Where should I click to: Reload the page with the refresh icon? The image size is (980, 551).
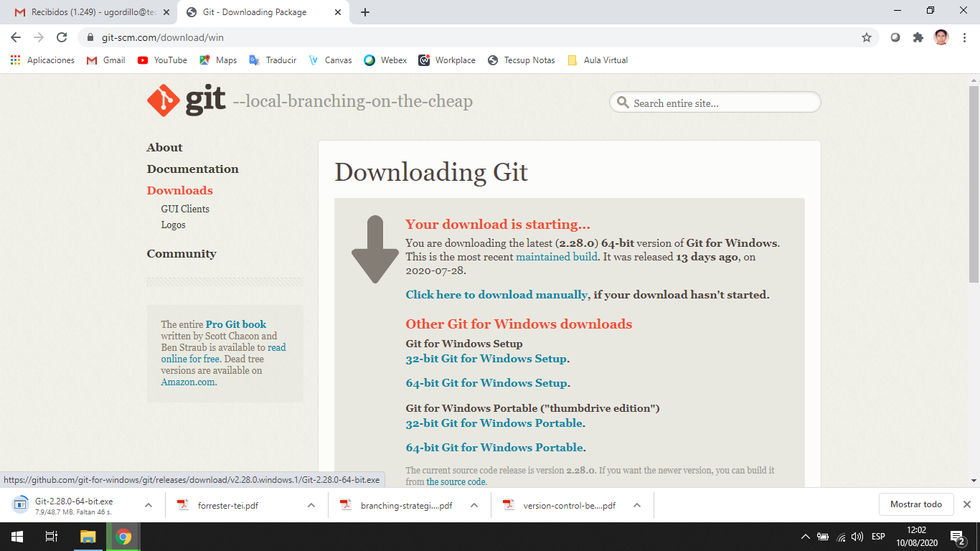click(62, 37)
